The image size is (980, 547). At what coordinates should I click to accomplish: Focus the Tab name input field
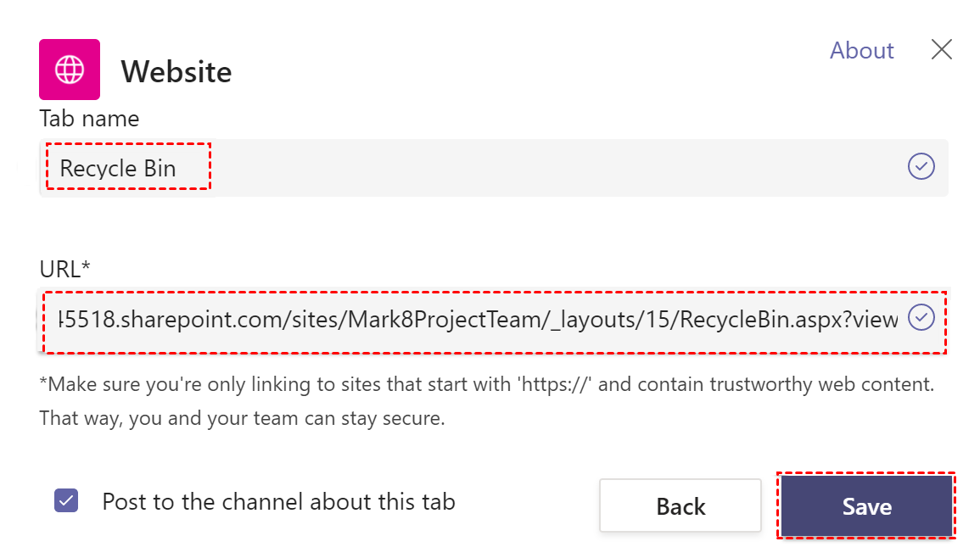click(509, 168)
